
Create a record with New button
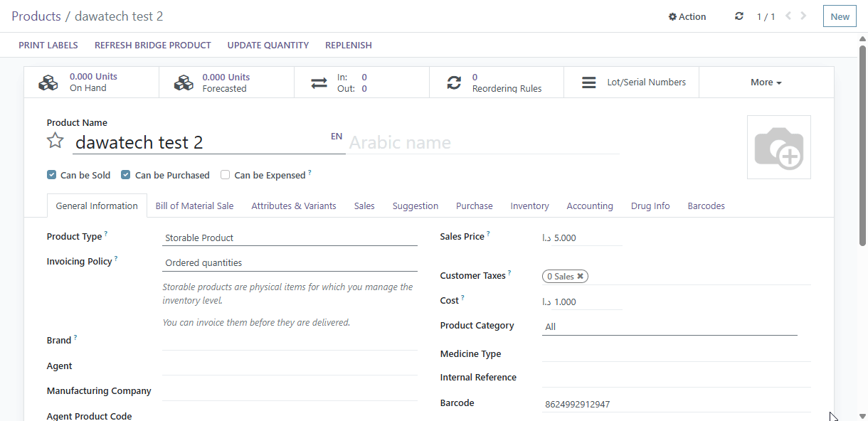(x=840, y=16)
